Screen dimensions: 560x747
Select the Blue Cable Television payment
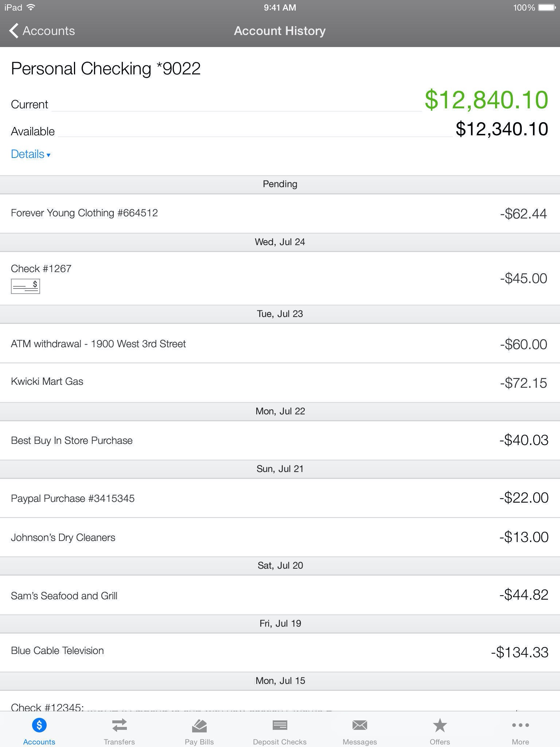[280, 652]
